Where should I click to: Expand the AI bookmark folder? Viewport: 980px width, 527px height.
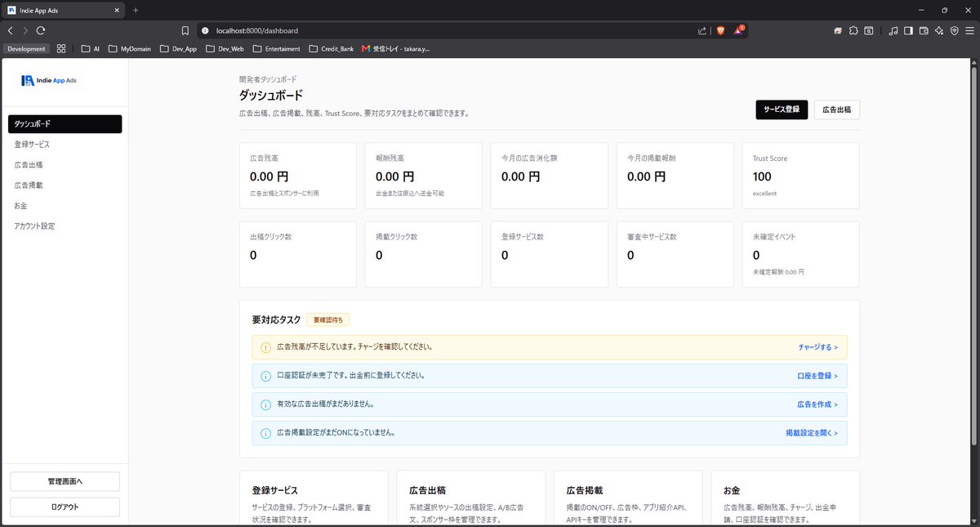pyautogui.click(x=91, y=48)
